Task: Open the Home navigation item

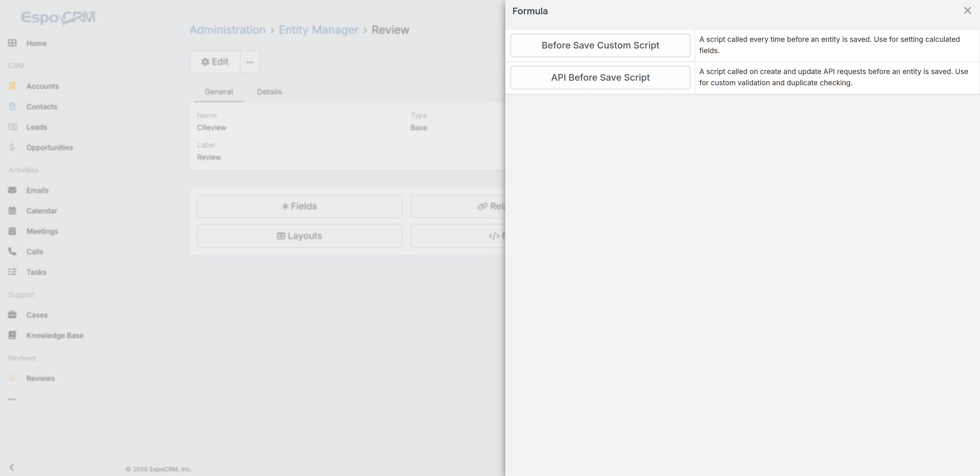Action: point(36,43)
